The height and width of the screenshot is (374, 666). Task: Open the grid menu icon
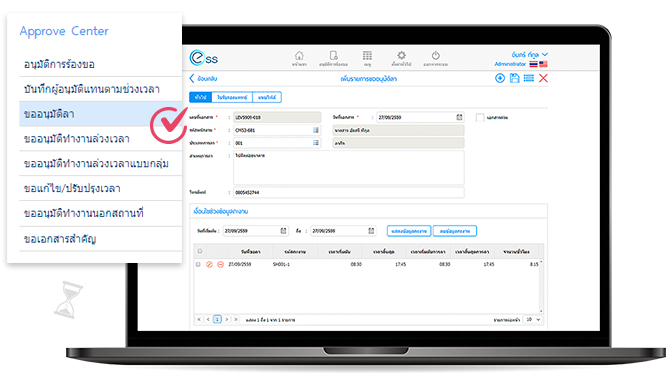(367, 56)
